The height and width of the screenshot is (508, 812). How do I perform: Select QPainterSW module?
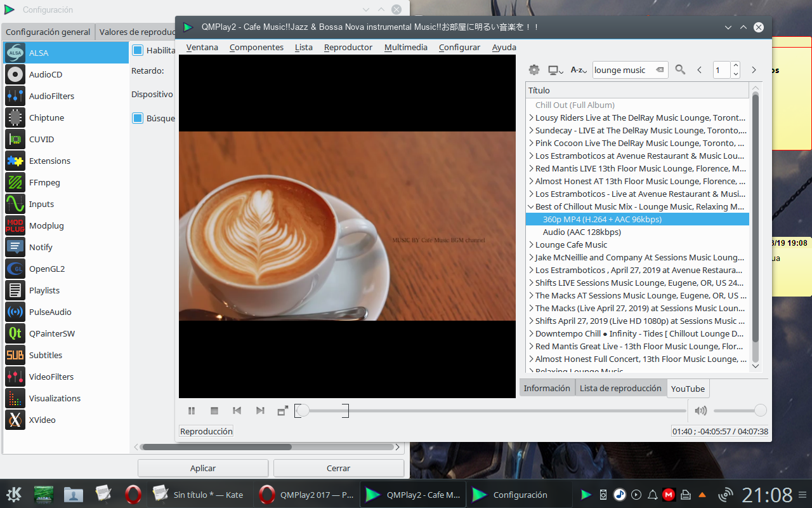pos(66,333)
